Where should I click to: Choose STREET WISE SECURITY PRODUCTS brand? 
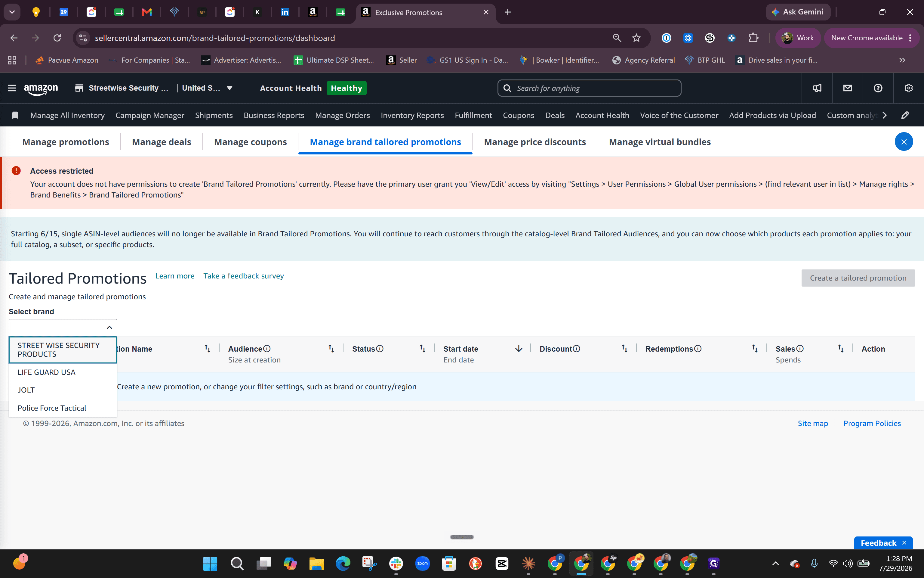coord(63,350)
